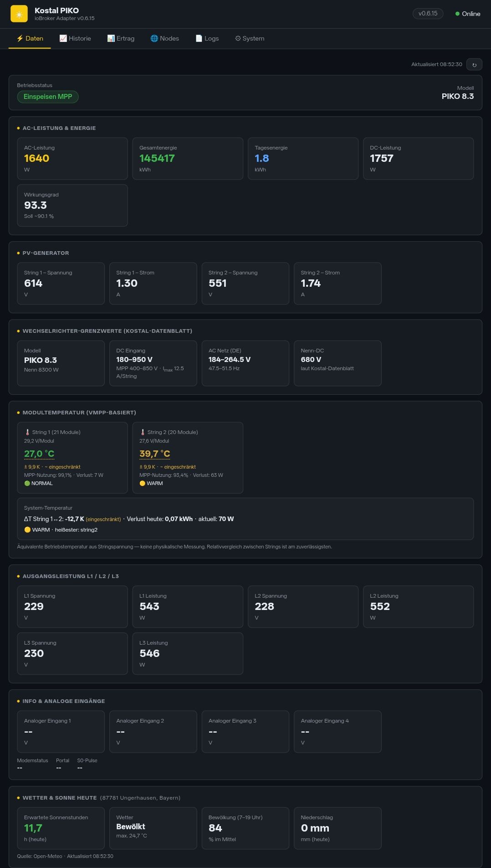
Task: Select the System tab
Action: coord(250,38)
